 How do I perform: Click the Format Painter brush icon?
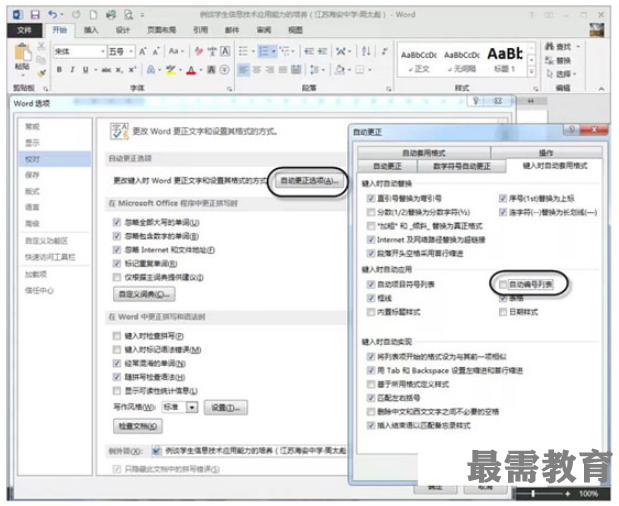tap(41, 73)
